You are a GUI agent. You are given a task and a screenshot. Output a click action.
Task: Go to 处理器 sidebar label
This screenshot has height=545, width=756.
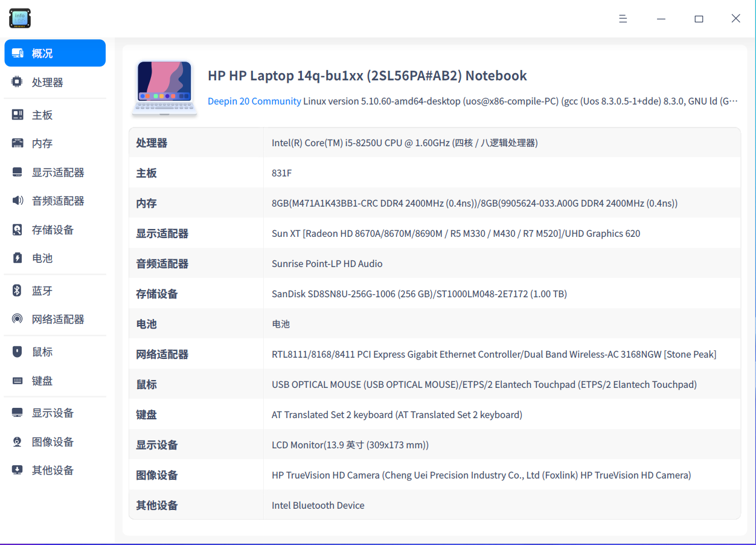(x=48, y=82)
